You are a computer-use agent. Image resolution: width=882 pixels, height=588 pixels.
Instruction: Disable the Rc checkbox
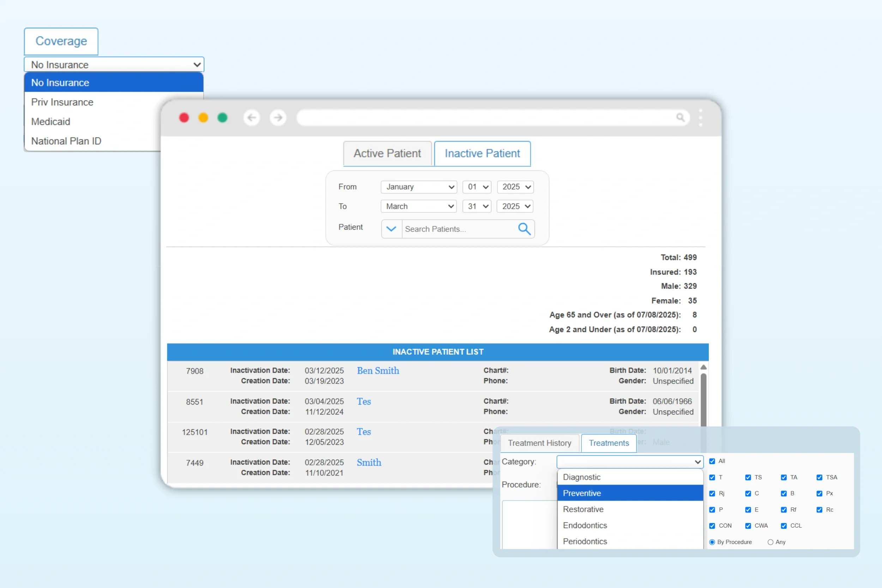coord(819,510)
